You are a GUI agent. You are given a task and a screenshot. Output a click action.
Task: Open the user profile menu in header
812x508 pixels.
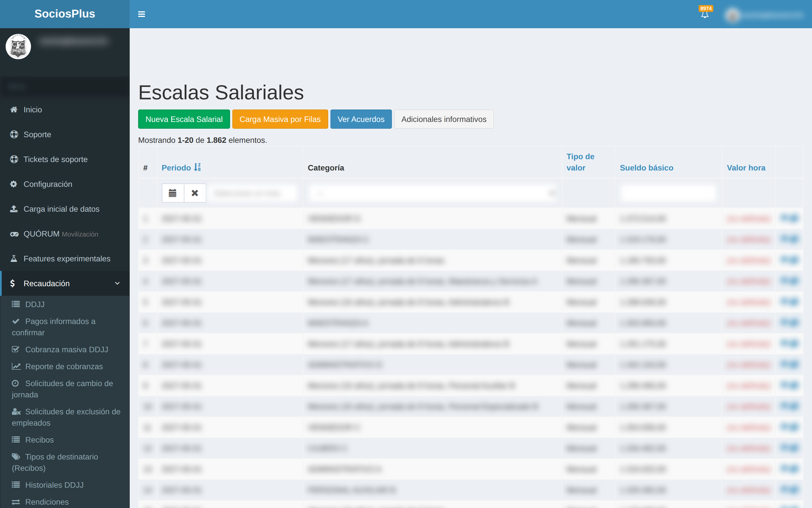click(x=764, y=15)
